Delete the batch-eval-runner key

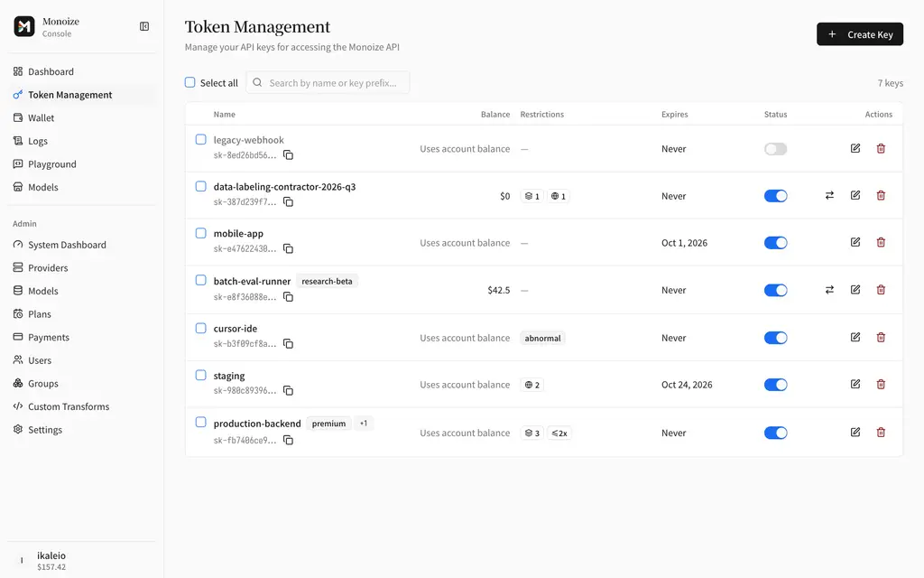[881, 290]
